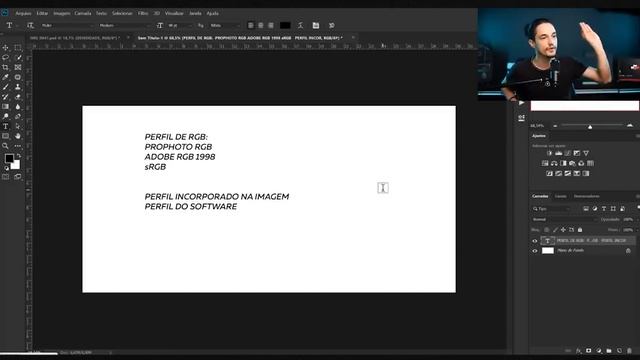Select the Eyedropper tool

tap(5, 77)
